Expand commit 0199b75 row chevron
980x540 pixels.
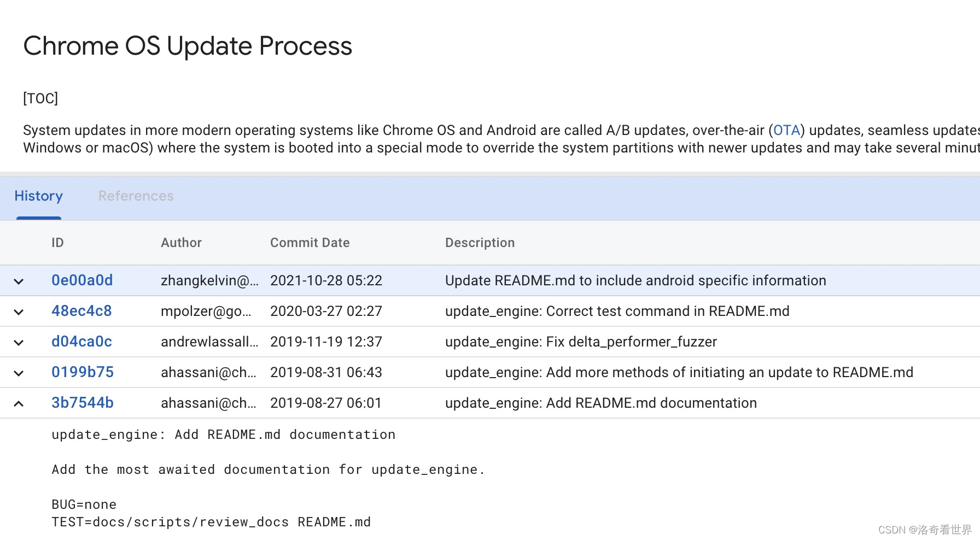tap(19, 373)
